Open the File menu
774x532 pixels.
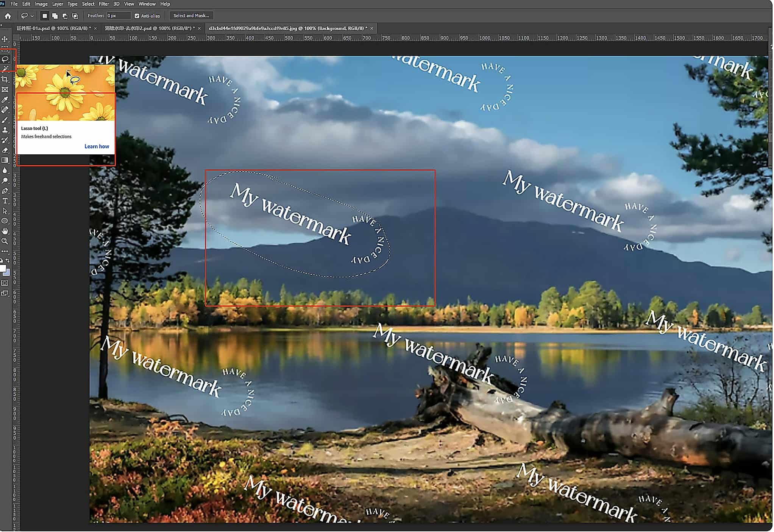tap(14, 4)
